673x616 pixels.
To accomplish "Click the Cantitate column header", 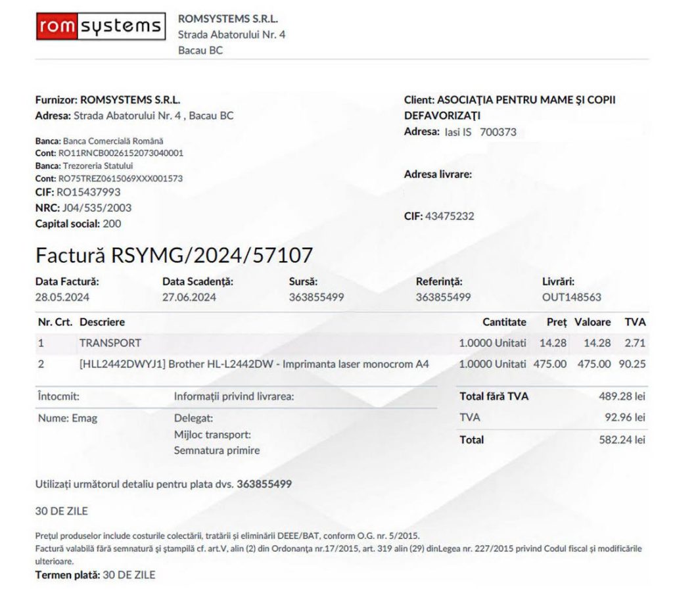I will [504, 322].
